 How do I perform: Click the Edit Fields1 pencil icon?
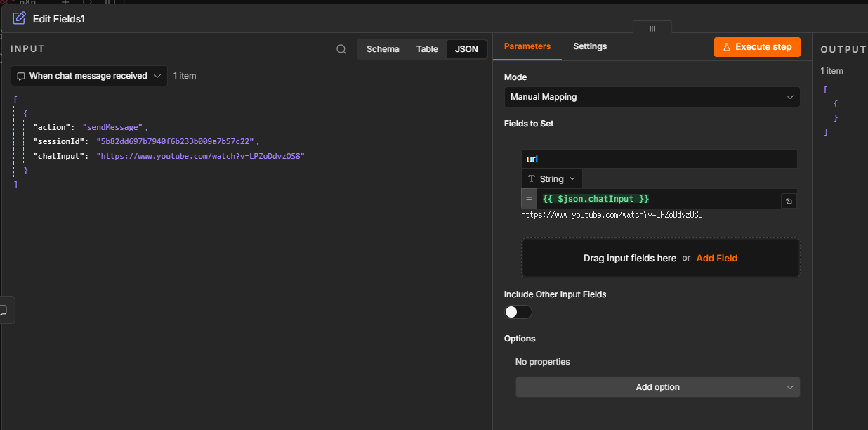pyautogui.click(x=20, y=19)
